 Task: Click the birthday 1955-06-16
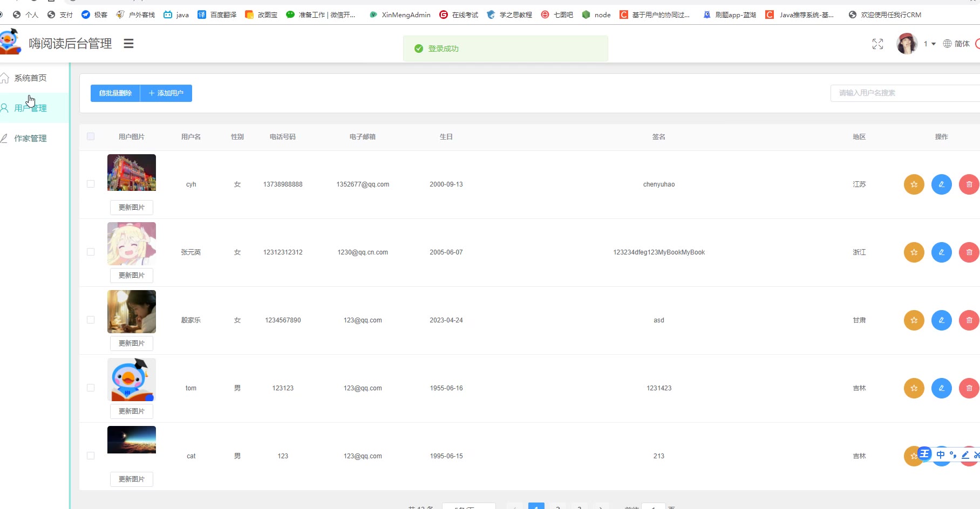click(446, 388)
